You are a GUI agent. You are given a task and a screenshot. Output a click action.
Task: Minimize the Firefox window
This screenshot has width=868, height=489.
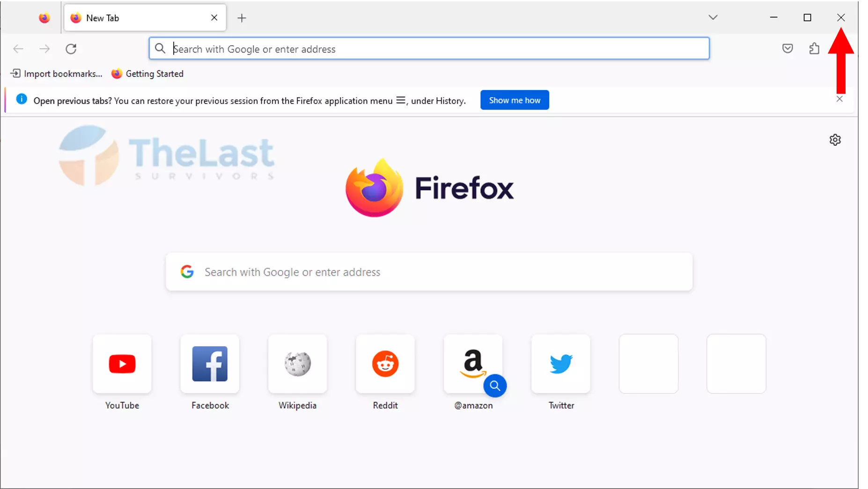(x=773, y=17)
